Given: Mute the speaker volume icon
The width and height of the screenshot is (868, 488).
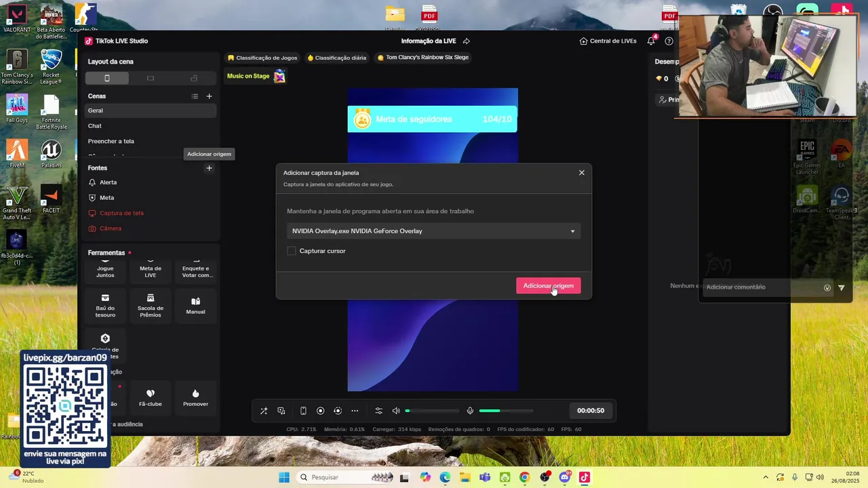Looking at the screenshot, I should pyautogui.click(x=396, y=411).
